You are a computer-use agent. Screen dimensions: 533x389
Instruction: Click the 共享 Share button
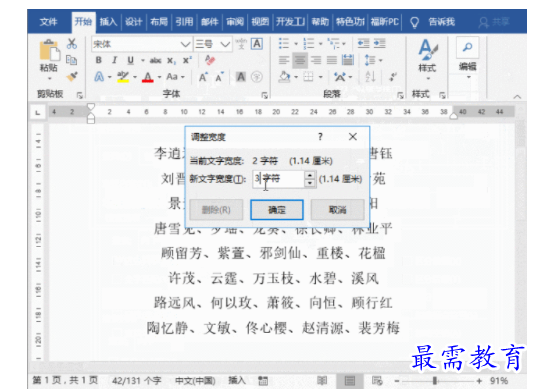coord(495,22)
